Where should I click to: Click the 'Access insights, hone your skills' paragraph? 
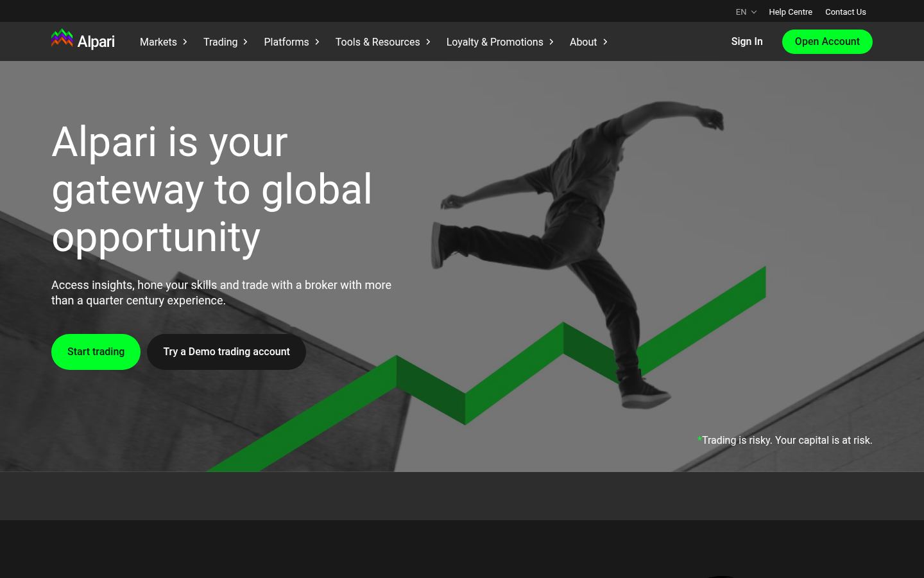point(221,292)
